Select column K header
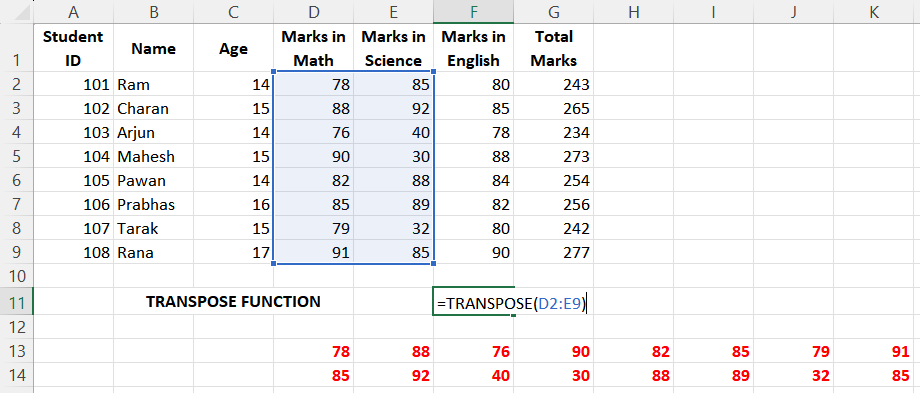The height and width of the screenshot is (393, 920). pos(874,12)
